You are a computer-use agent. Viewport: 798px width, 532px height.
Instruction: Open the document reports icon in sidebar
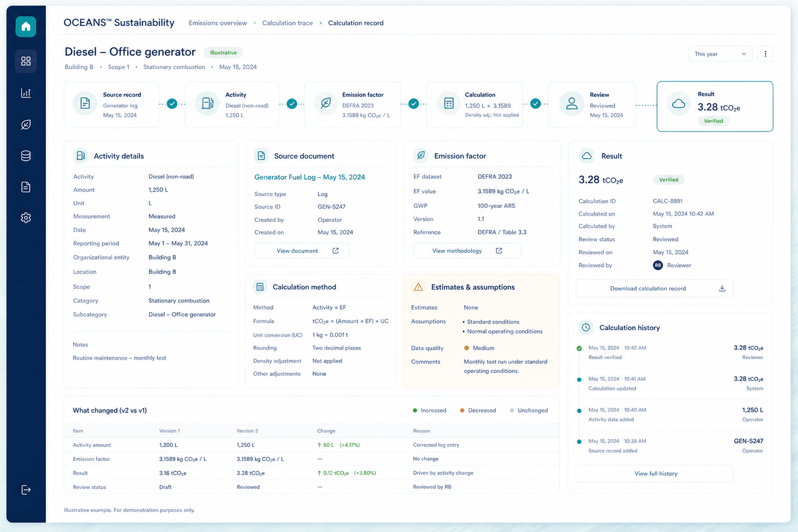pos(26,187)
